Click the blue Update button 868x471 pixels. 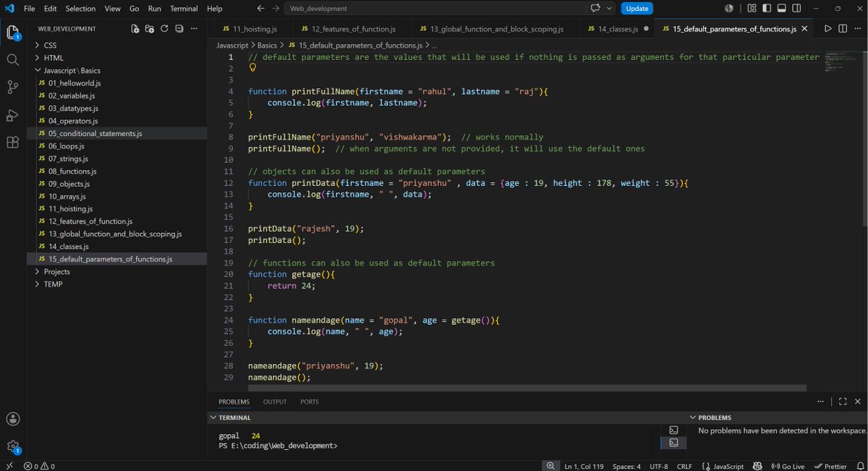point(637,9)
